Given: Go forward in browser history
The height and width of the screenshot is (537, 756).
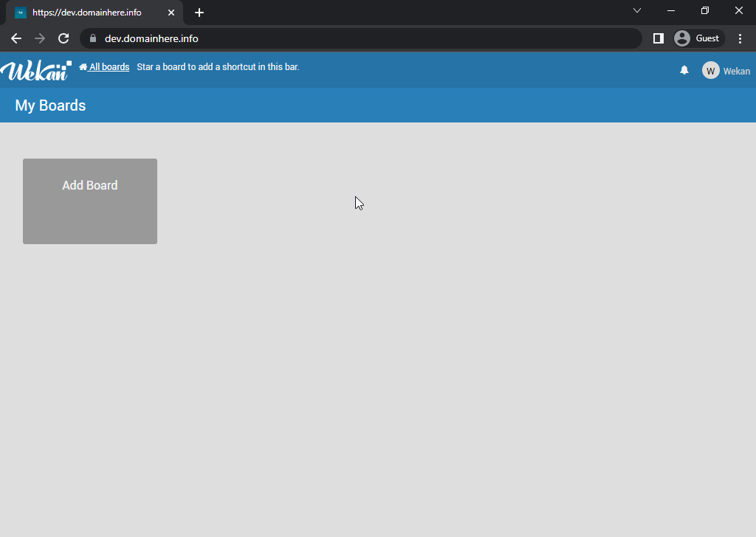Looking at the screenshot, I should (x=40, y=38).
